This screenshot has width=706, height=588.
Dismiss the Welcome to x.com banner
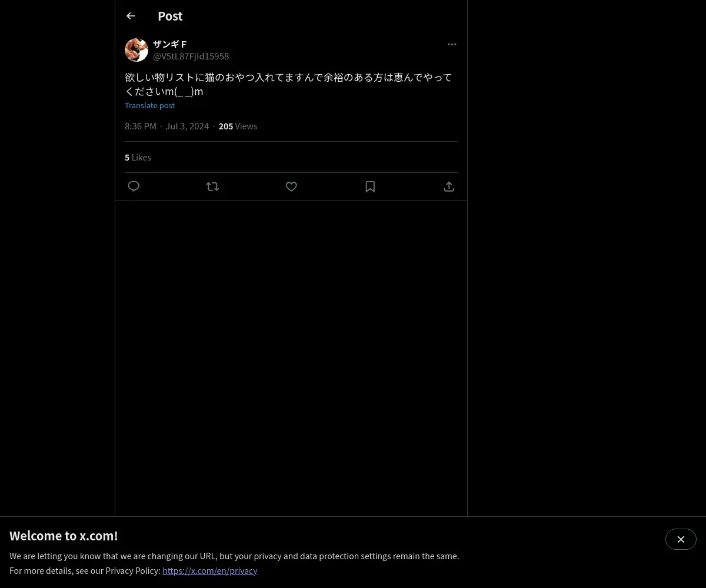[x=681, y=539]
